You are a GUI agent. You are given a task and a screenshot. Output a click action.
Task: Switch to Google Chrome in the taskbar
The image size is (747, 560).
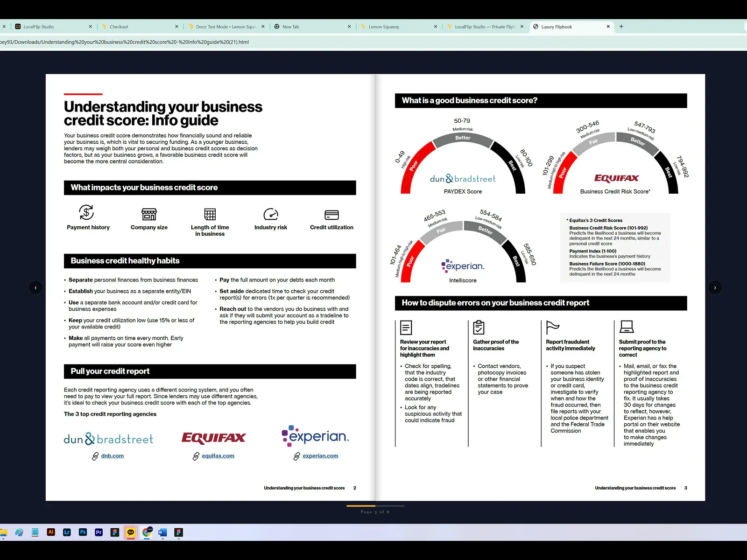click(147, 532)
